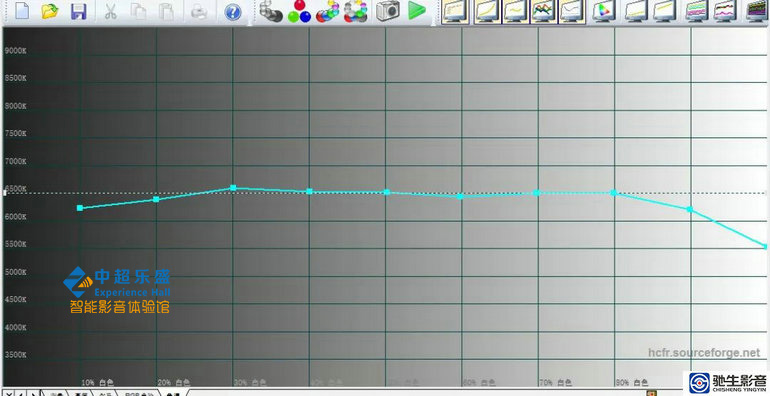Viewport: 770px width, 396px height.
Task: Select the currently active bottom view tab
Action: (173, 394)
